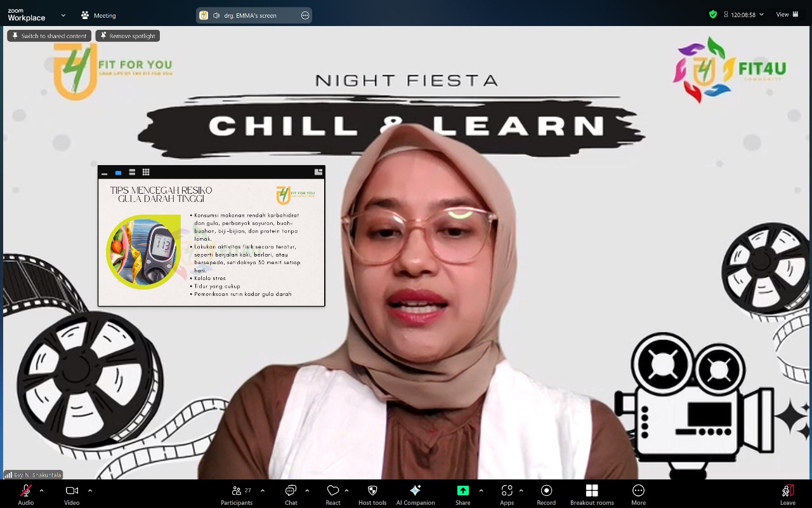The width and height of the screenshot is (812, 508).
Task: Expand the audio options arrow next to Audio
Action: (42, 490)
